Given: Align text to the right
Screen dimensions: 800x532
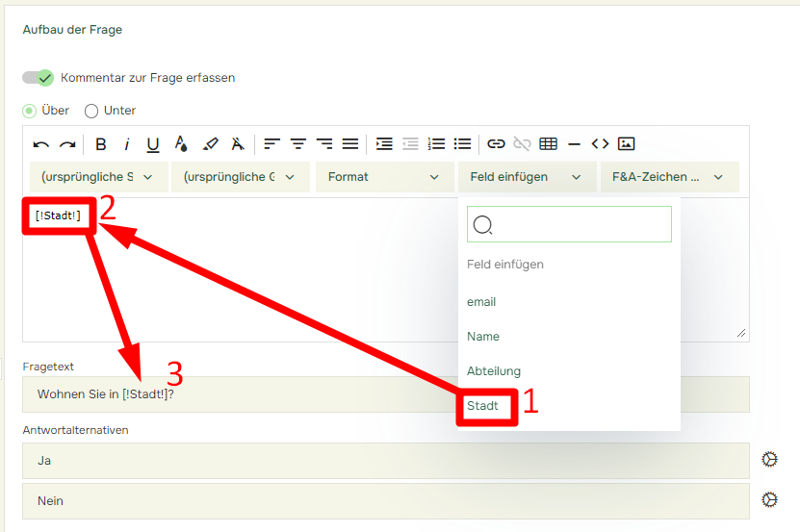Looking at the screenshot, I should pyautogui.click(x=324, y=144).
